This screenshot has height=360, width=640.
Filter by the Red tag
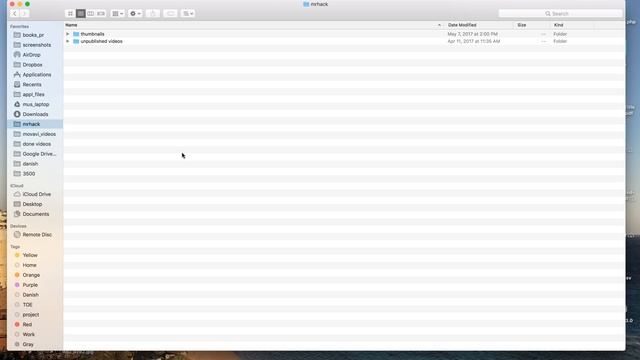click(35, 324)
